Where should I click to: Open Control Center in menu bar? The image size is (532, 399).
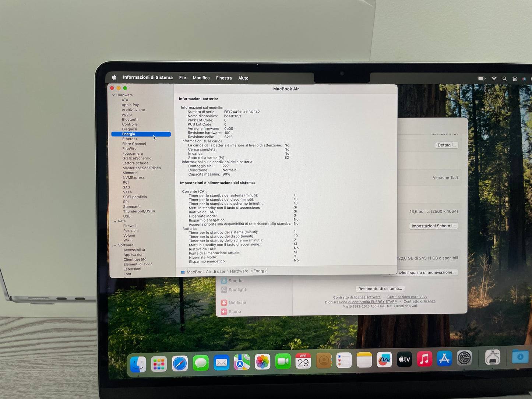tap(514, 79)
